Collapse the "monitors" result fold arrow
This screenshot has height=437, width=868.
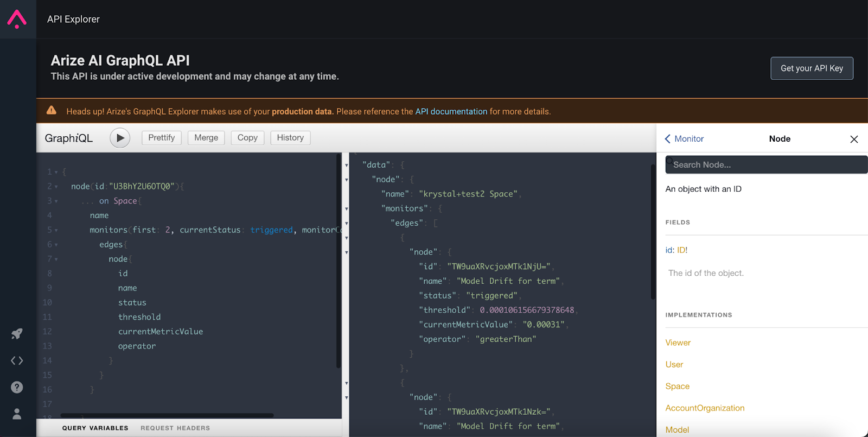click(x=347, y=208)
